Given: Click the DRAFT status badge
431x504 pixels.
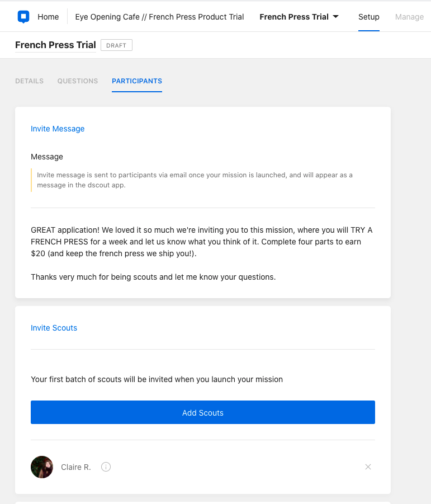Looking at the screenshot, I should (116, 45).
